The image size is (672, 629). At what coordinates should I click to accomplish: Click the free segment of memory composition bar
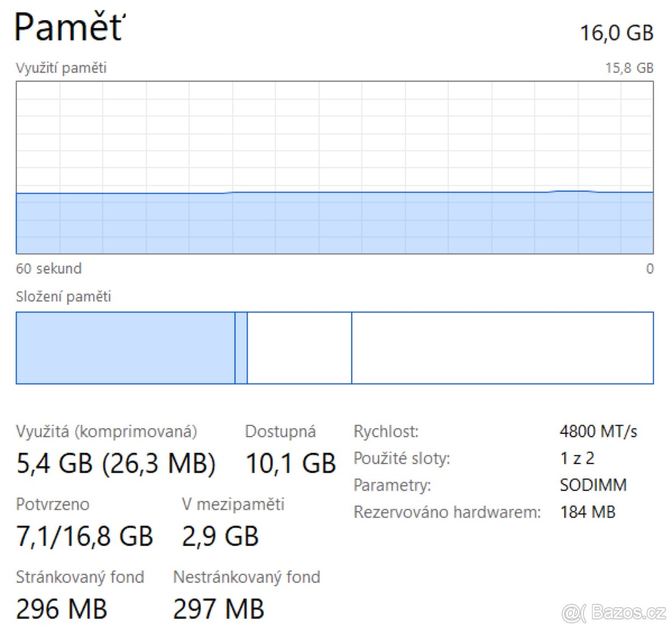502,348
